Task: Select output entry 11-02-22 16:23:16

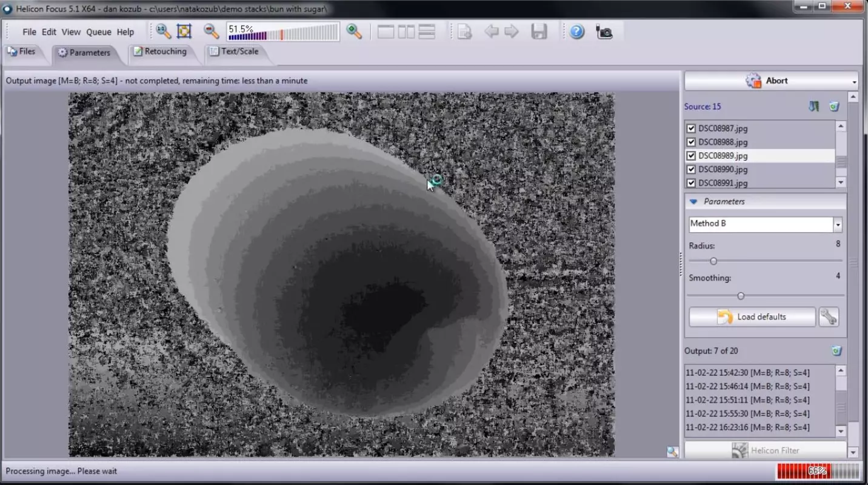Action: 747,427
